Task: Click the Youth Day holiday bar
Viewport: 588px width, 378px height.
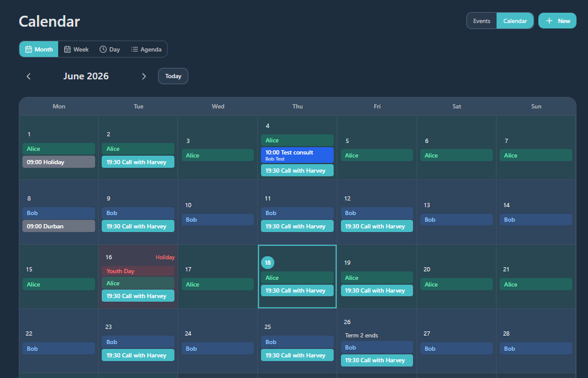Action: (x=138, y=271)
